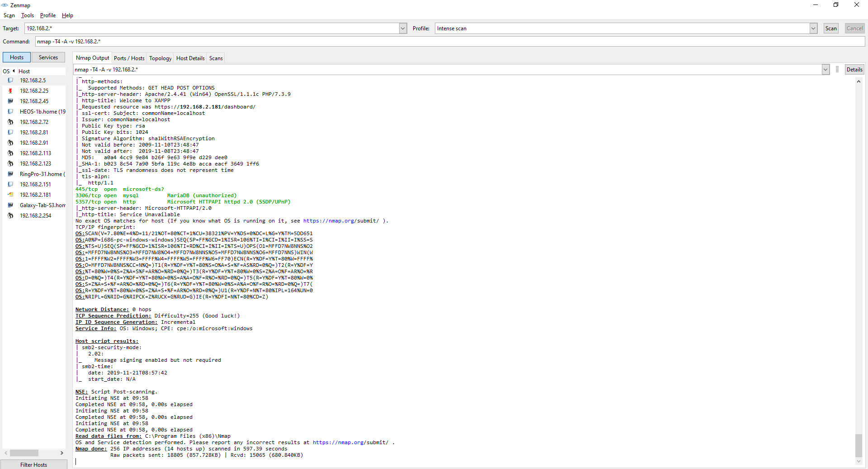Screen dimensions: 868x469
Task: Click the Filter Hosts button
Action: click(x=34, y=464)
